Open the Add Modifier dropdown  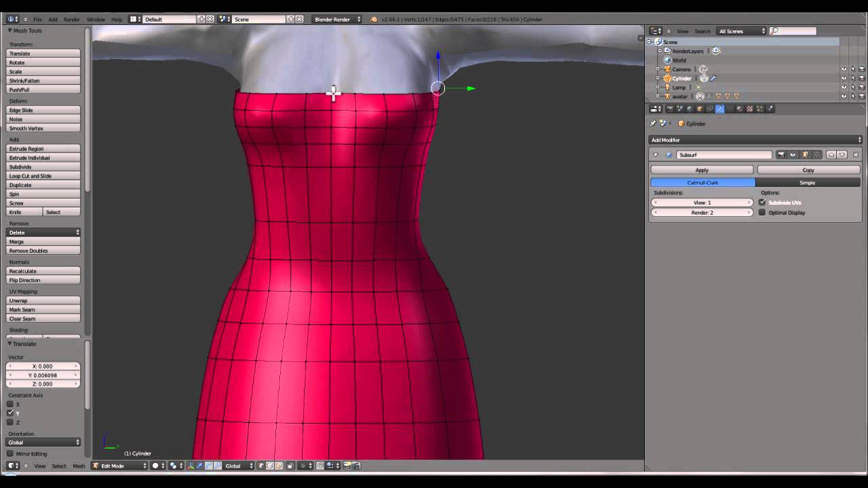coord(755,140)
